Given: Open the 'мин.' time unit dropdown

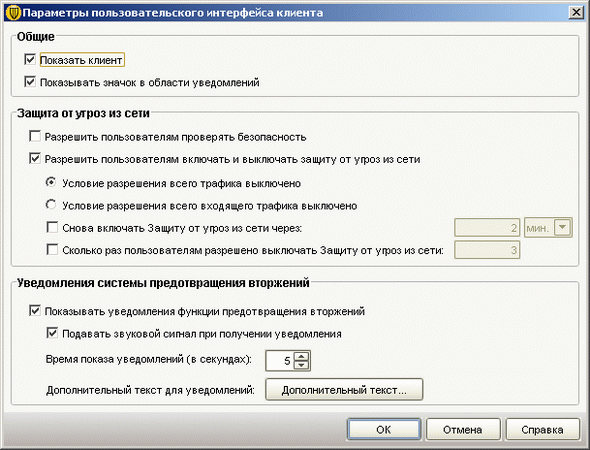Looking at the screenshot, I should pyautogui.click(x=548, y=228).
